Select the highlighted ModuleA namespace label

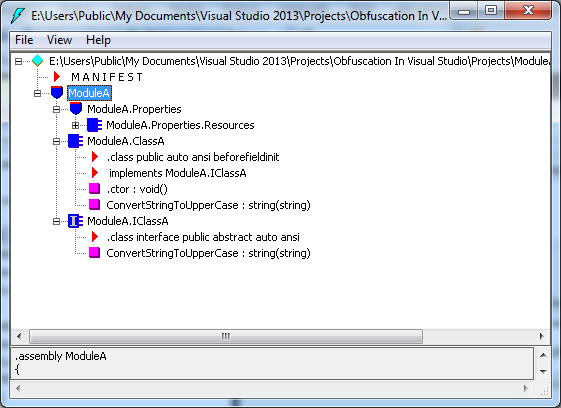(x=89, y=93)
